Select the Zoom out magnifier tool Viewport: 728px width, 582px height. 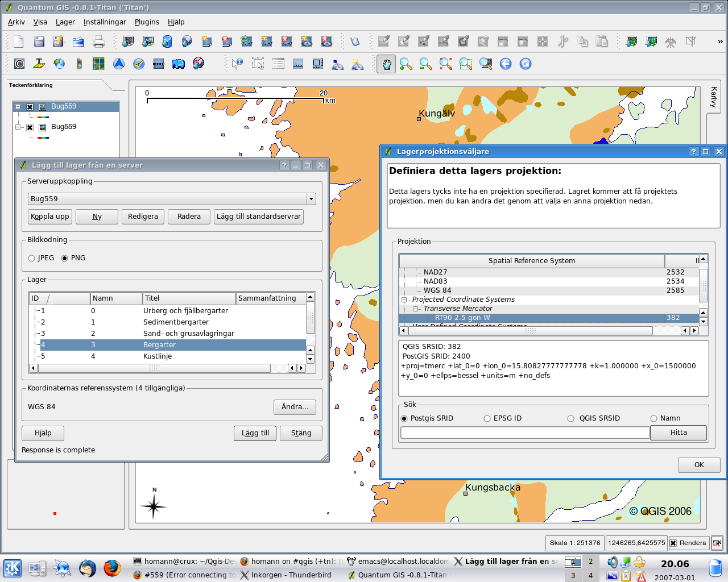tap(426, 64)
